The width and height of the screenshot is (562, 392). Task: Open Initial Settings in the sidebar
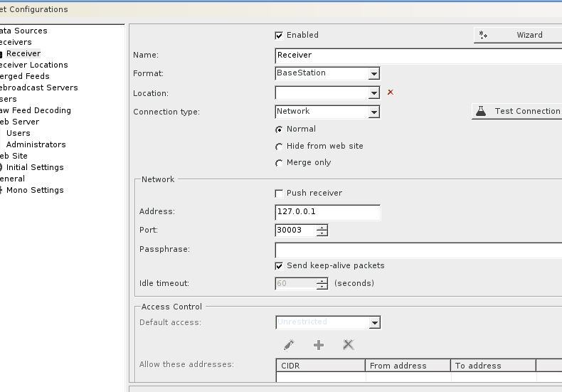35,167
